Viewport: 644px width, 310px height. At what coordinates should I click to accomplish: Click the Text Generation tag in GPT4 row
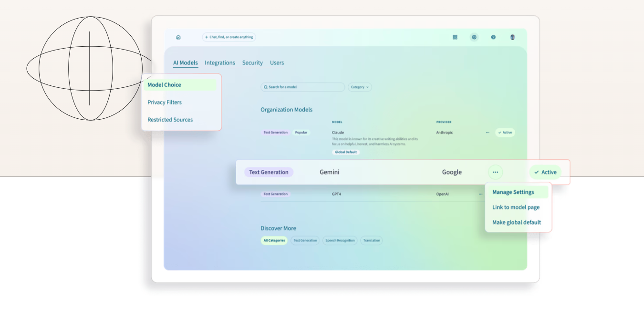pyautogui.click(x=276, y=194)
